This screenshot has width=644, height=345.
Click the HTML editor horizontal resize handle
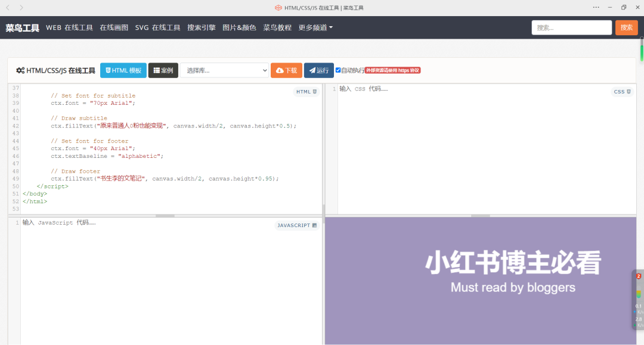pos(165,215)
